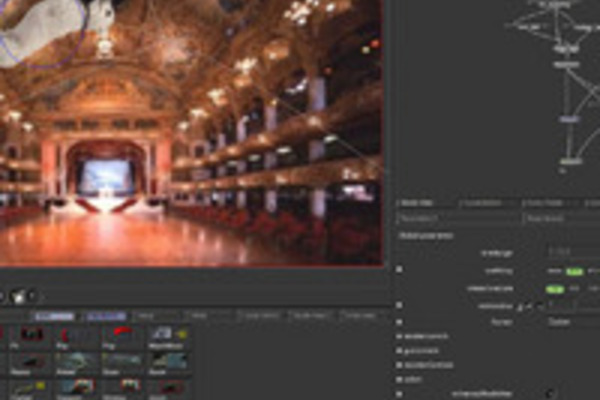This screenshot has width=600, height=400.
Task: Select the left branch node near graph top
Action: click(529, 27)
